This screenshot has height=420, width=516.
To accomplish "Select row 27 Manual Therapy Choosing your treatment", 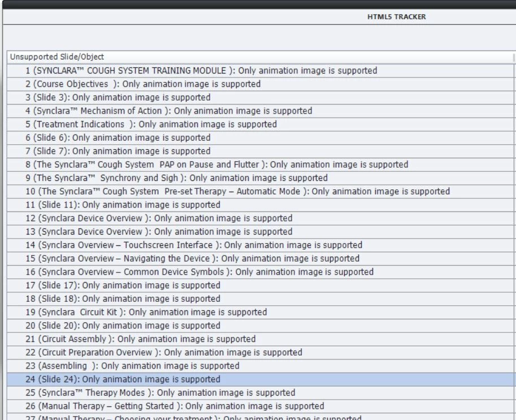I will (260, 417).
